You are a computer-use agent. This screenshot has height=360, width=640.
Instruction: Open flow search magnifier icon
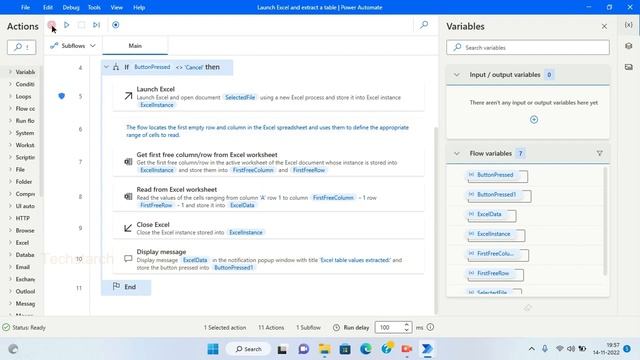[424, 25]
